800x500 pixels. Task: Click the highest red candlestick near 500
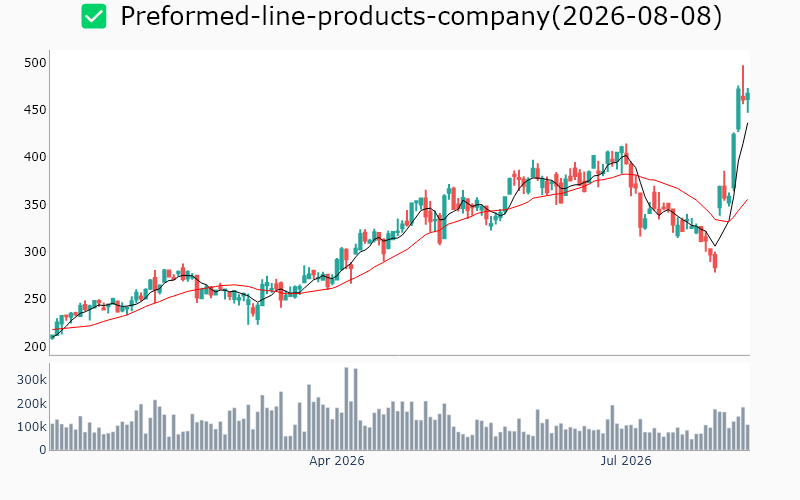coord(743,84)
